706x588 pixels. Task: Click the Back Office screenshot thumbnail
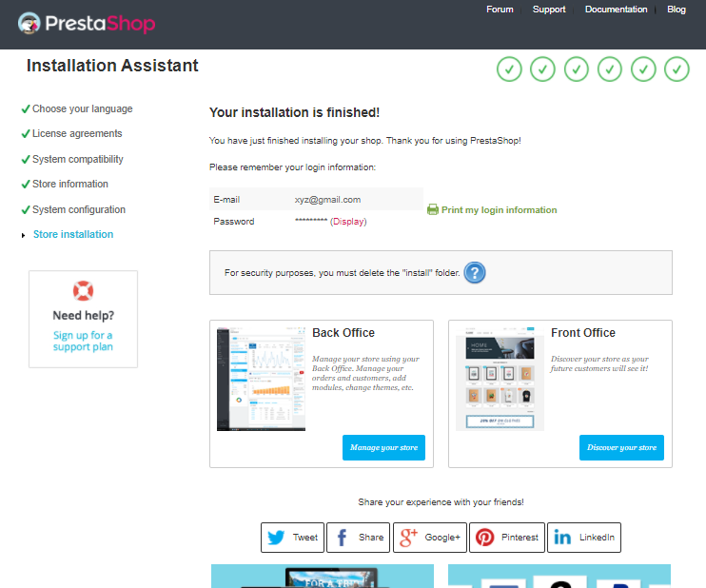coord(262,379)
